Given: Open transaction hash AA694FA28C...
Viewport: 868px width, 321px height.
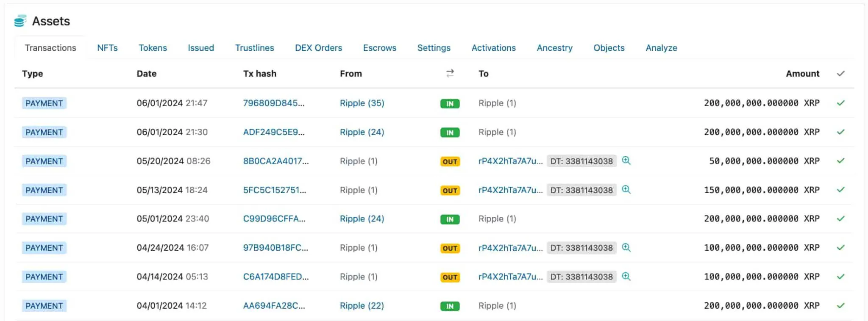Looking at the screenshot, I should [x=274, y=305].
